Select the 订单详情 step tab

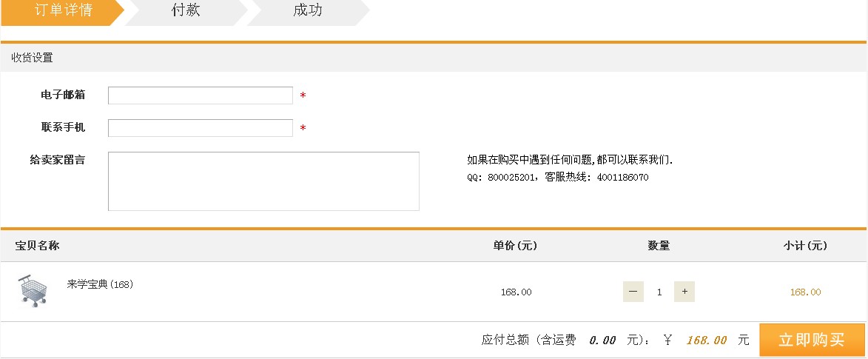coord(62,10)
